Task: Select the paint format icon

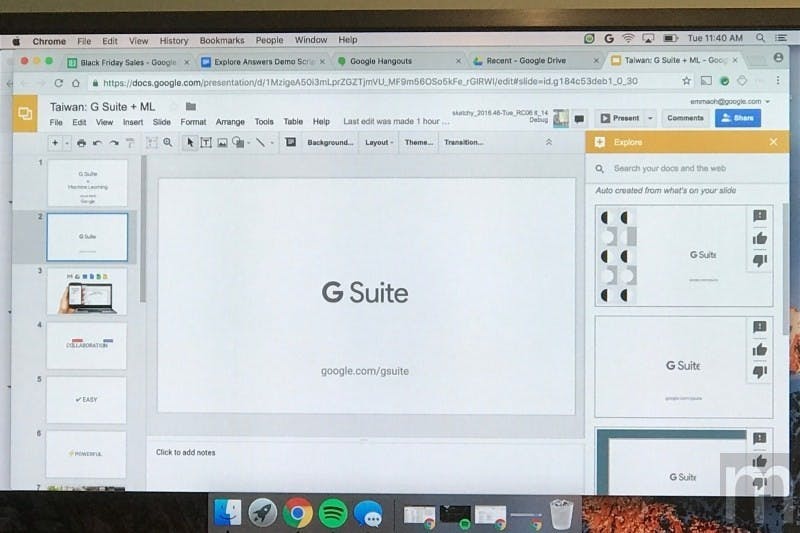Action: 130,143
